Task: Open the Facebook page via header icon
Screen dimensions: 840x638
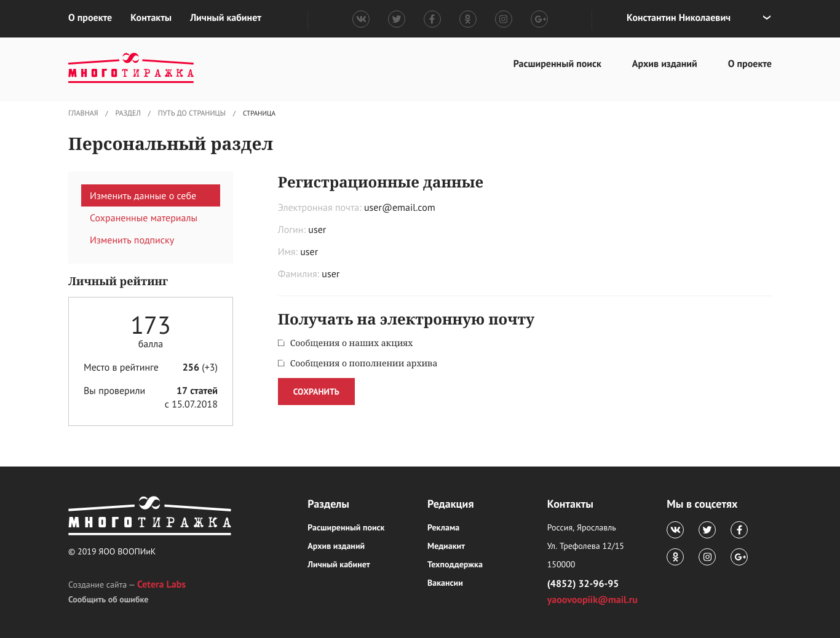Action: (432, 18)
